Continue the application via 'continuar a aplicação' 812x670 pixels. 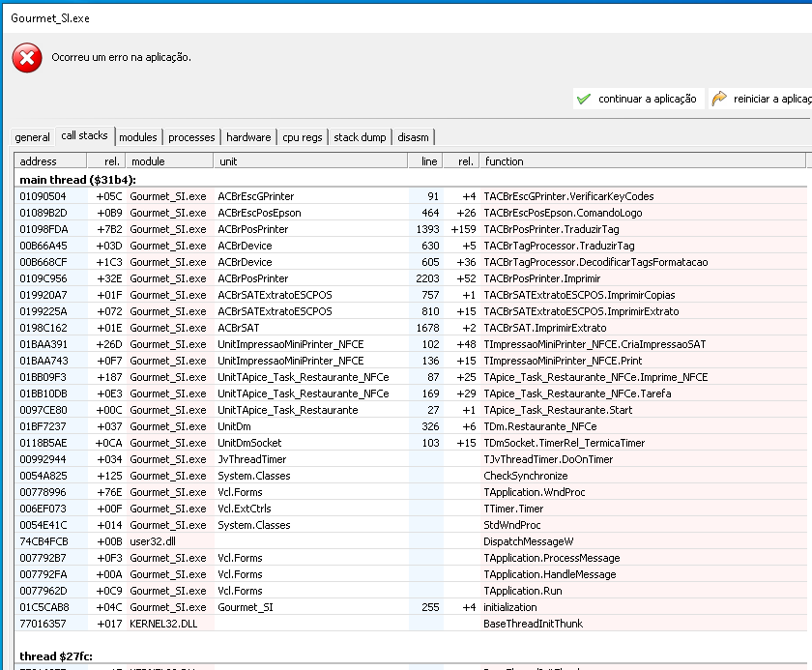[639, 99]
